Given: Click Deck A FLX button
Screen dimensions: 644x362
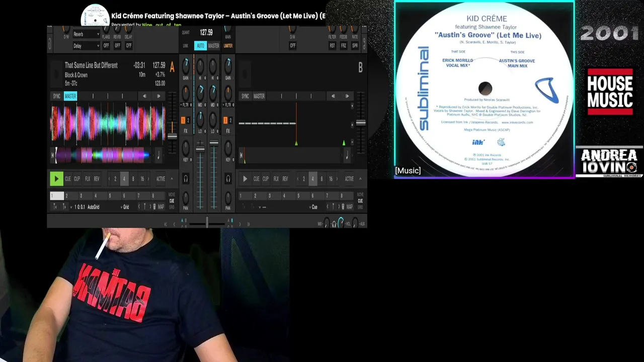Looking at the screenshot, I should tap(88, 179).
